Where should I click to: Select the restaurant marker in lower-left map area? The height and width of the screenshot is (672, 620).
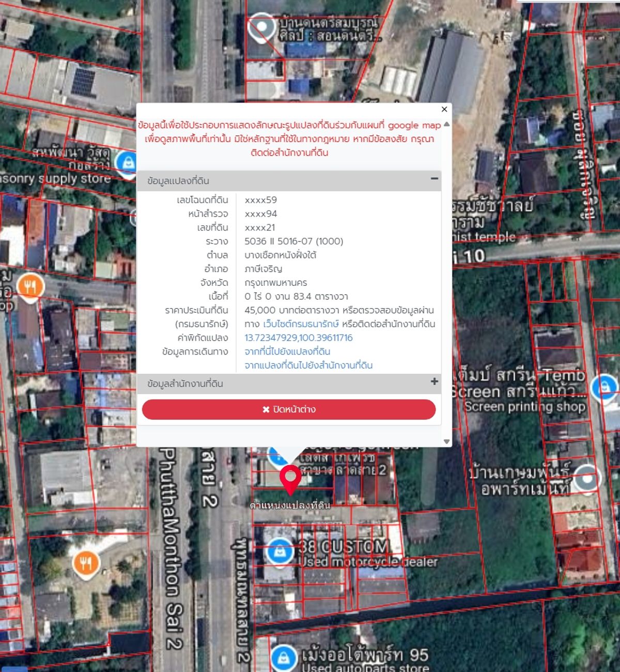(86, 563)
